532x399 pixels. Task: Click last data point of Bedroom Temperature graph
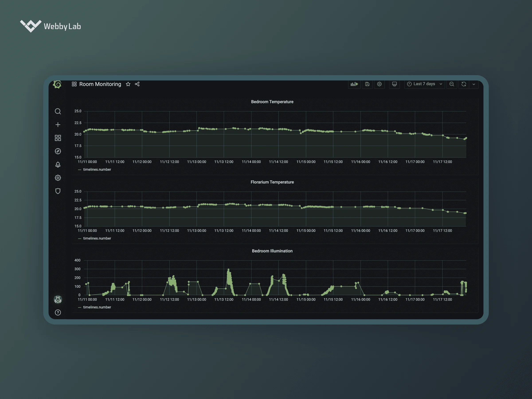(x=466, y=138)
